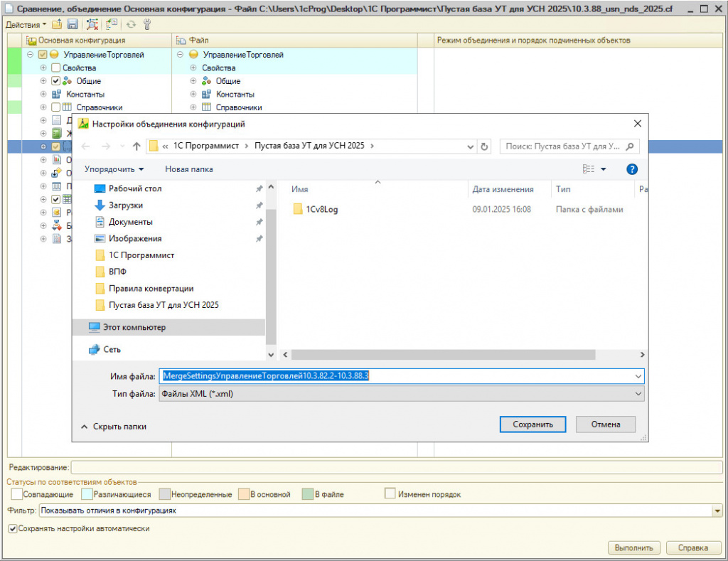Open 1С Программист in breadcrumb path
This screenshot has width=728, height=561.
[x=205, y=146]
